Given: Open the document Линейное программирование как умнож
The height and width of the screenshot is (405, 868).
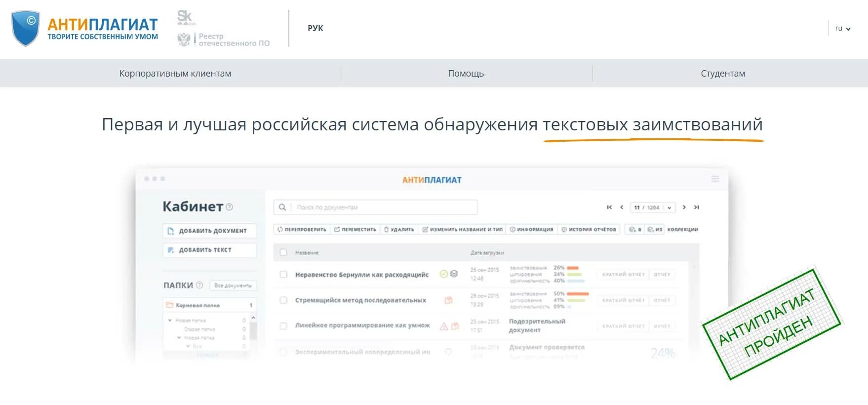Looking at the screenshot, I should [x=362, y=325].
